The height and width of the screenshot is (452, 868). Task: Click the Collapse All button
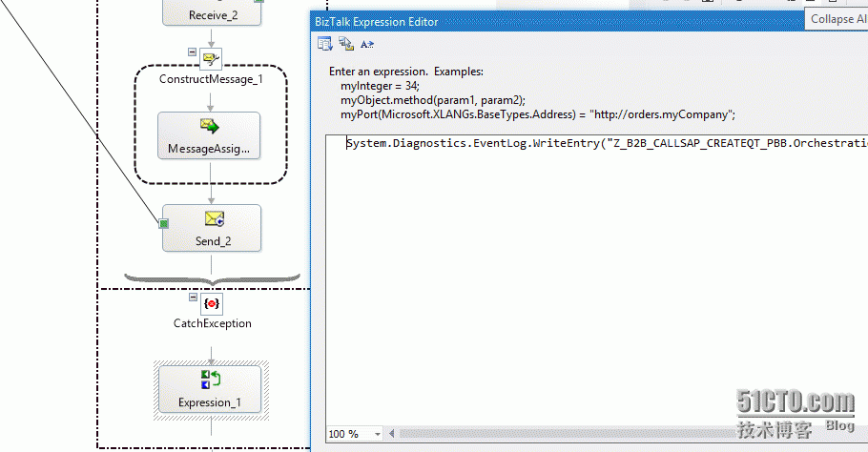point(837,19)
